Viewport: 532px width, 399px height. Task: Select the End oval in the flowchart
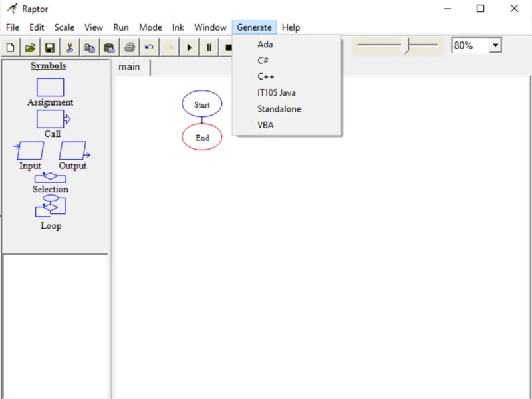click(202, 137)
